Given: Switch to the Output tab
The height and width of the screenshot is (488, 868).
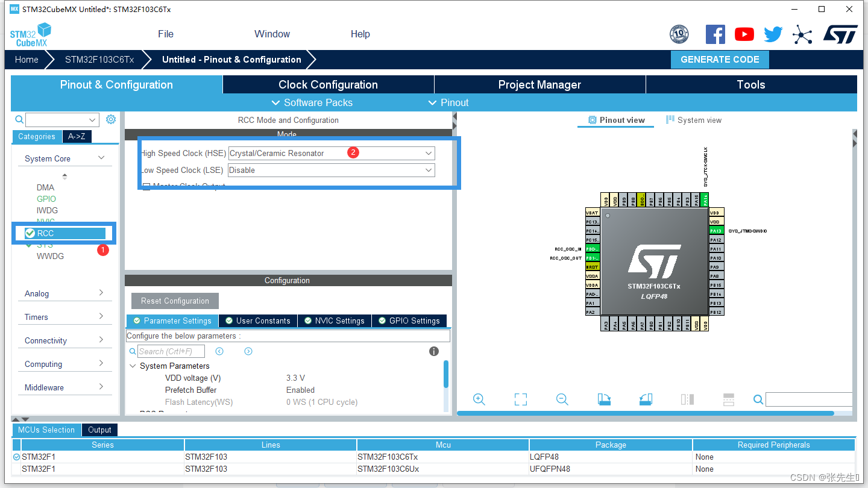Looking at the screenshot, I should tap(99, 430).
